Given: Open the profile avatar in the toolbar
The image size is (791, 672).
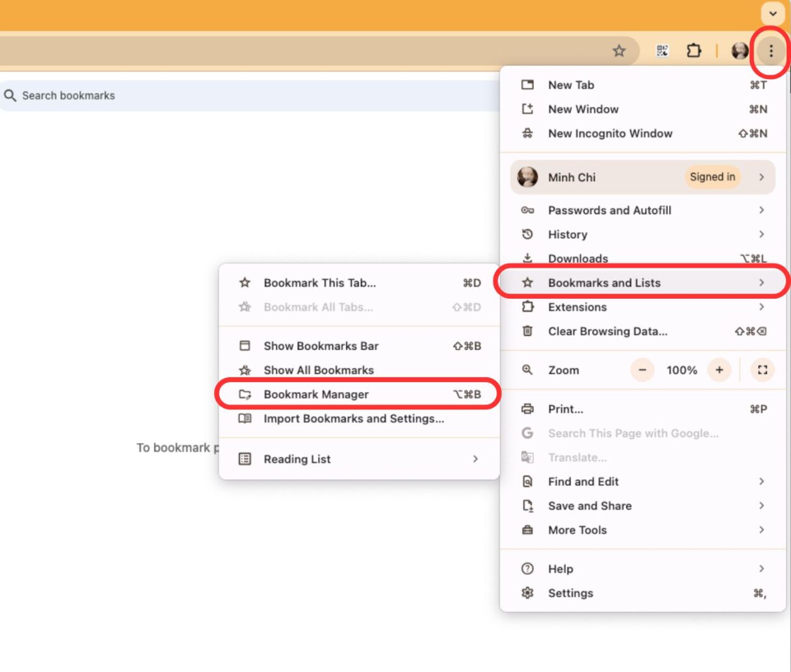Looking at the screenshot, I should [740, 50].
